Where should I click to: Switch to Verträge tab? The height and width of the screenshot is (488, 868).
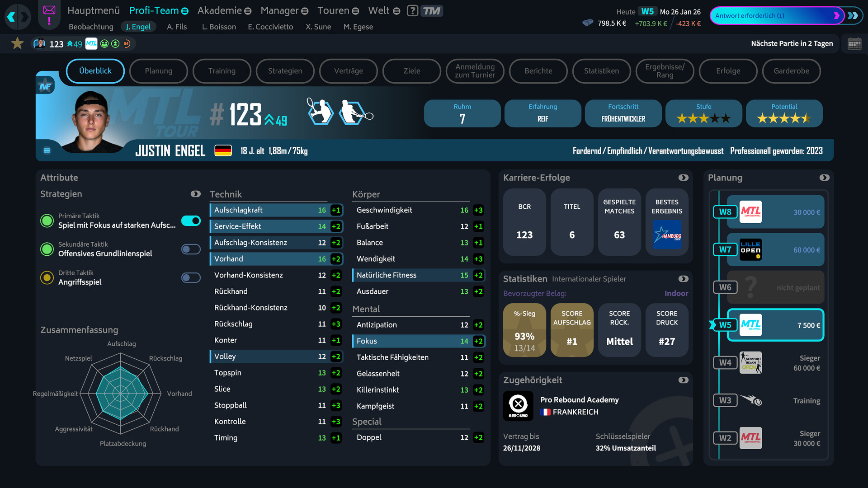tap(348, 71)
